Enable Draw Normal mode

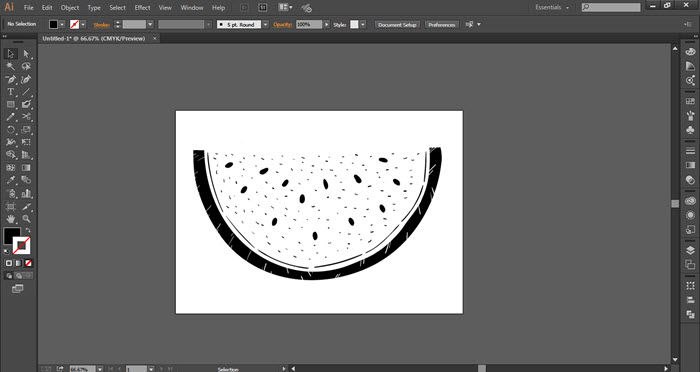[x=9, y=276]
